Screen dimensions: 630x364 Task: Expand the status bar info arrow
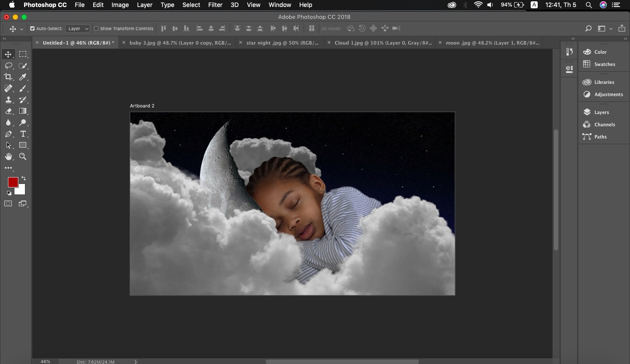tap(136, 362)
